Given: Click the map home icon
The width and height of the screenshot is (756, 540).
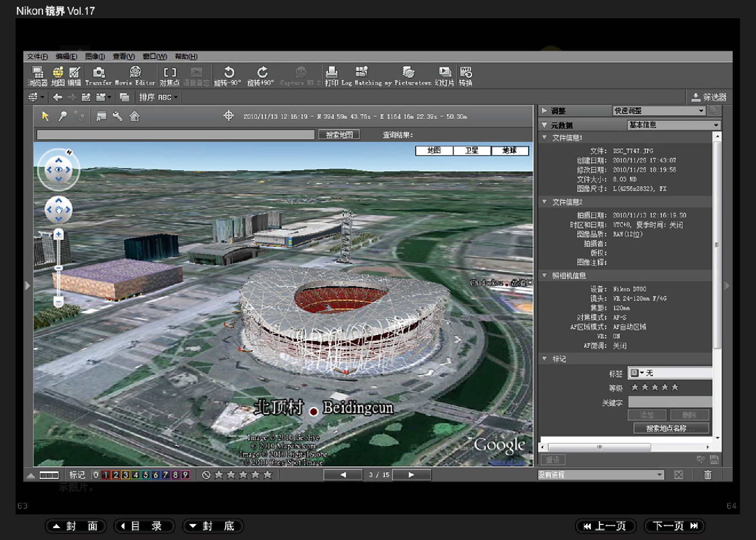Looking at the screenshot, I should tap(135, 116).
